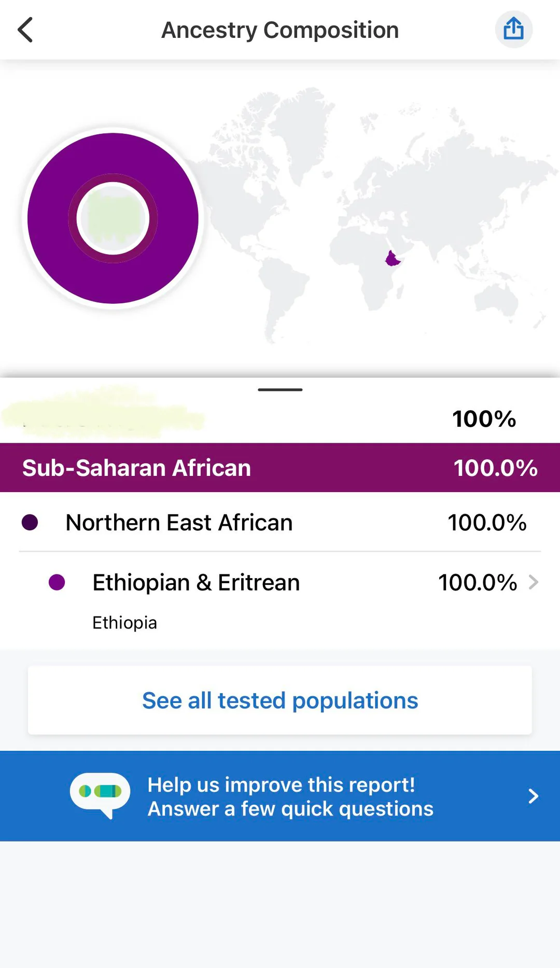The image size is (560, 968).
Task: Select the Sub-Saharan African header row
Action: coord(280,468)
